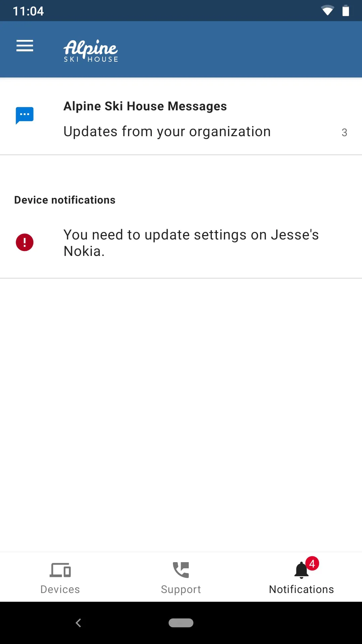Click the red alert exclamation icon
This screenshot has height=644, width=362.
(24, 242)
